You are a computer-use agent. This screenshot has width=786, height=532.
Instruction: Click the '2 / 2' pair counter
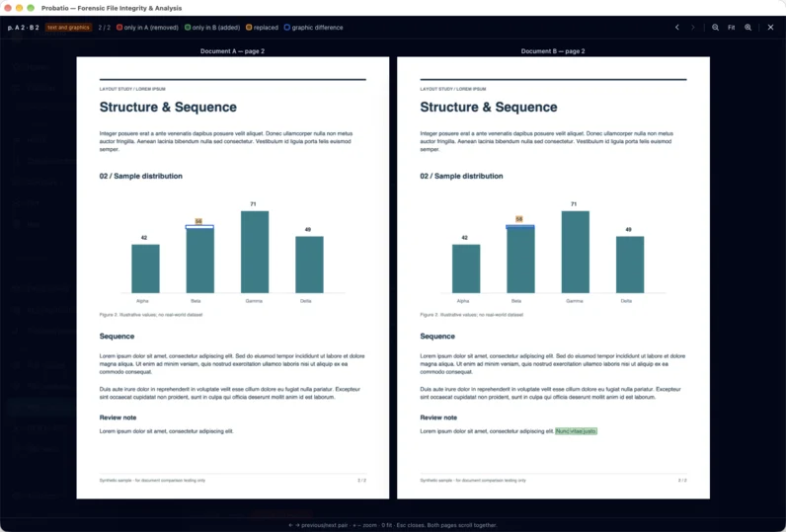[105, 28]
